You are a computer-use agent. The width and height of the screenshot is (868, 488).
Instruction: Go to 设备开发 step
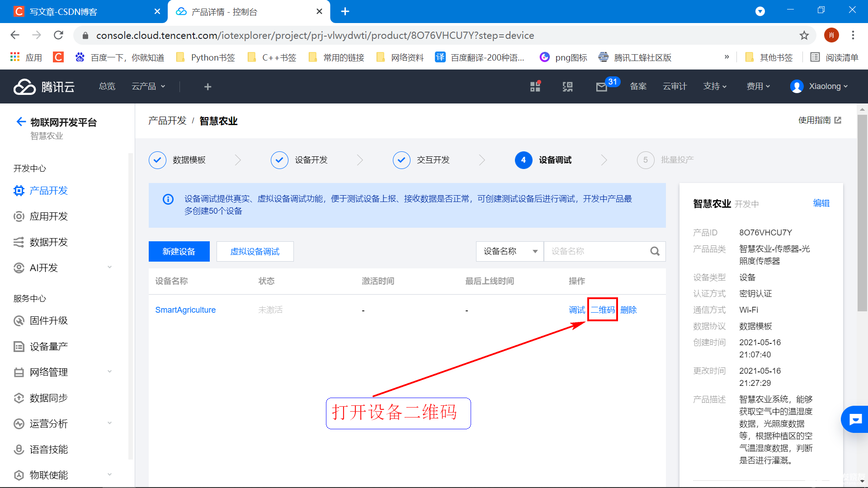click(x=299, y=160)
